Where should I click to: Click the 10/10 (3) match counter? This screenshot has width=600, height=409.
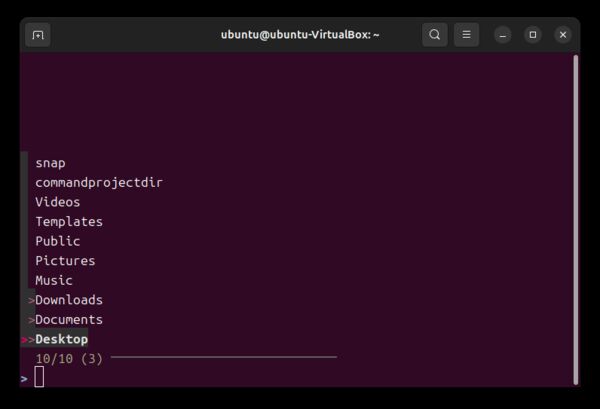pos(69,358)
